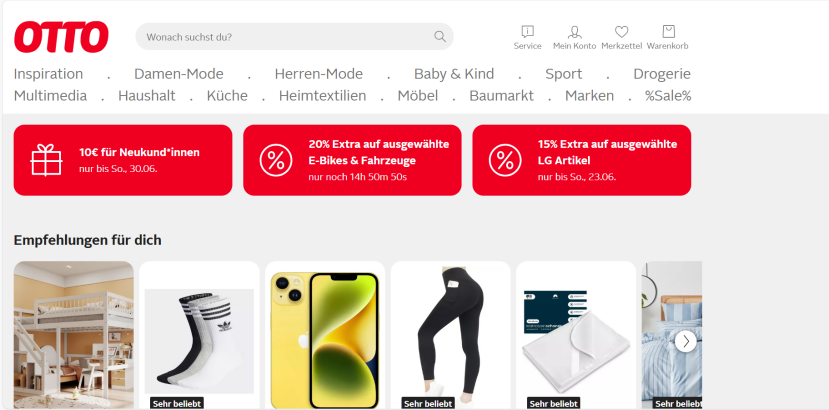Open the Damen-Mode category
829x410 pixels.
click(x=179, y=74)
